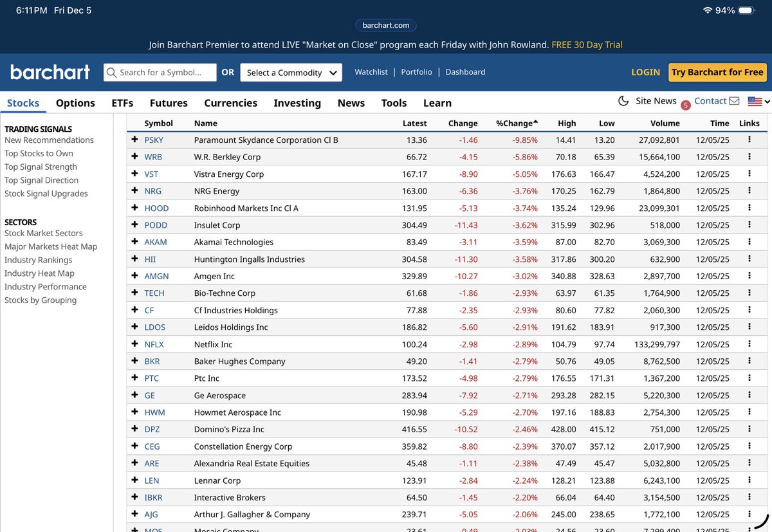Viewport: 772px width, 532px height.
Task: Toggle dark mode moon icon
Action: [623, 101]
